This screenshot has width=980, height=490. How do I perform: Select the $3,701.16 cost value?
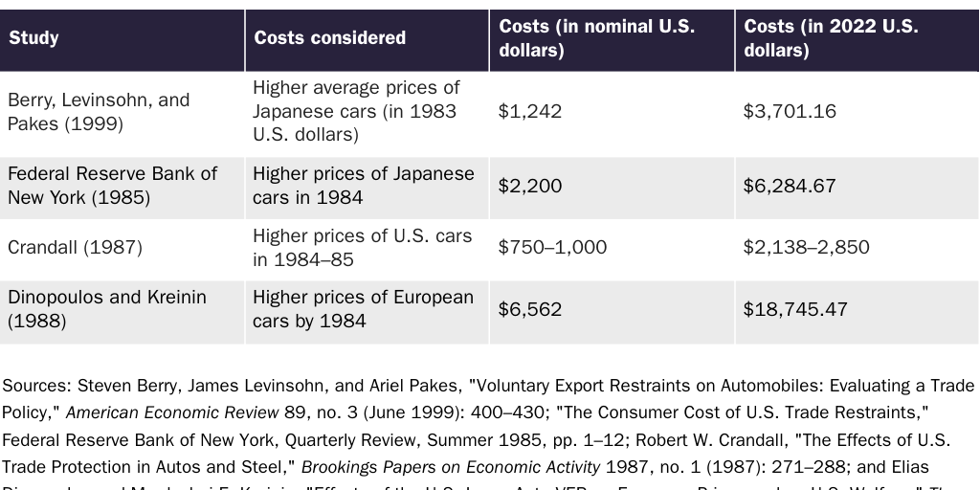pyautogui.click(x=790, y=111)
